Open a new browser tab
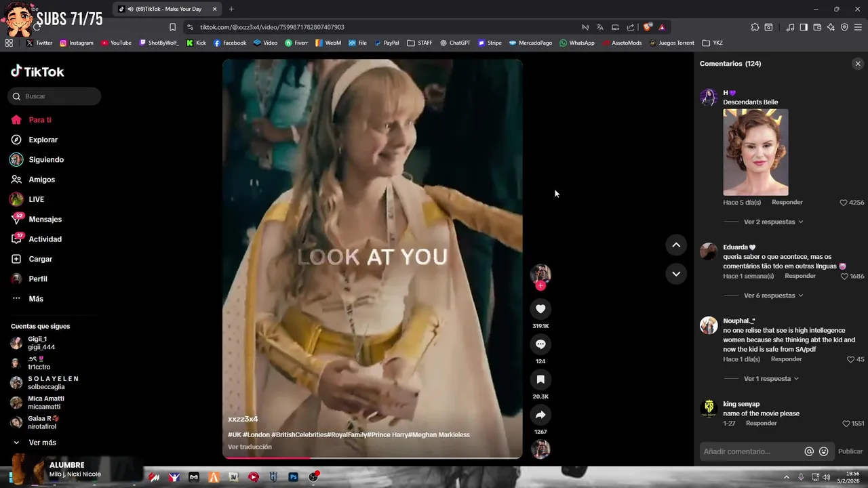868x488 pixels. click(x=231, y=9)
